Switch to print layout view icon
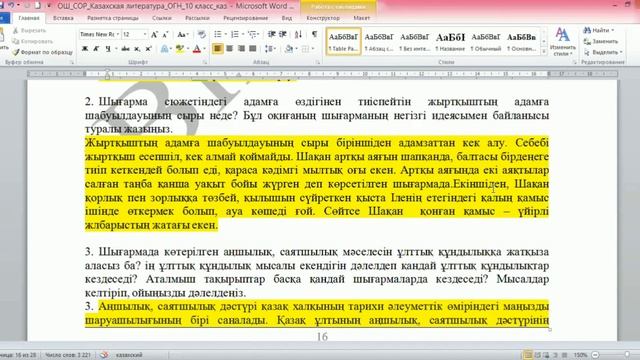Screen dimensions: 640x360 coord(527,355)
